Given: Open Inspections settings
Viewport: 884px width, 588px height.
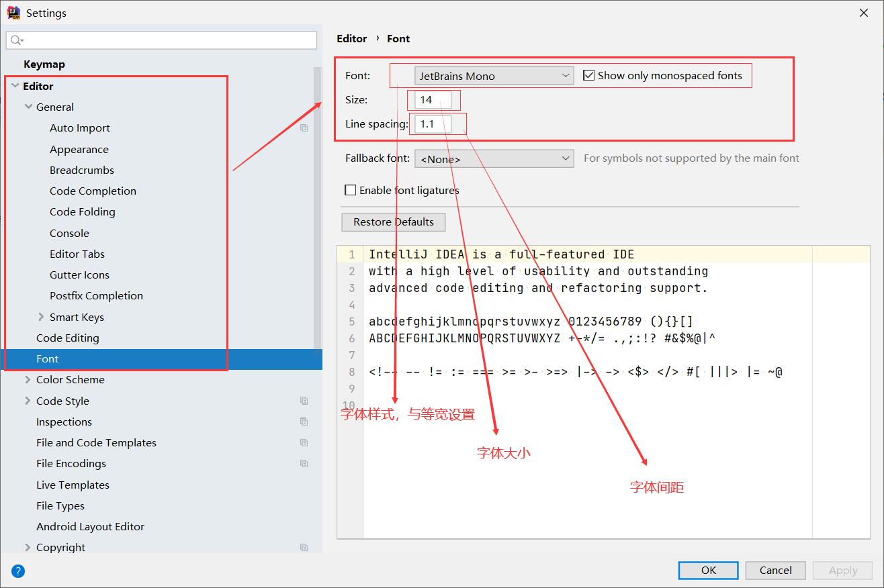Looking at the screenshot, I should point(64,422).
